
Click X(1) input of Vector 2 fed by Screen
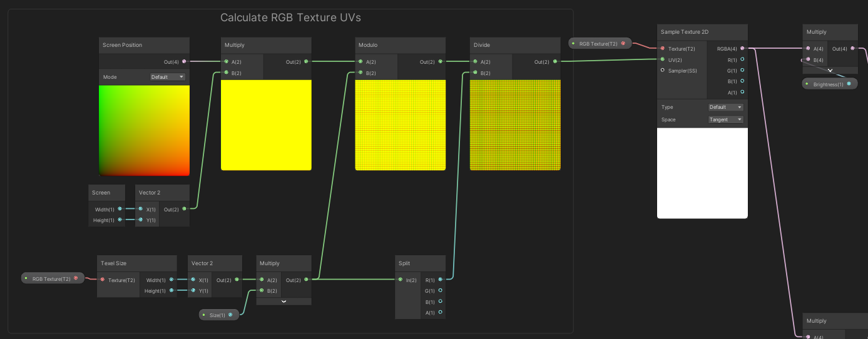point(140,209)
